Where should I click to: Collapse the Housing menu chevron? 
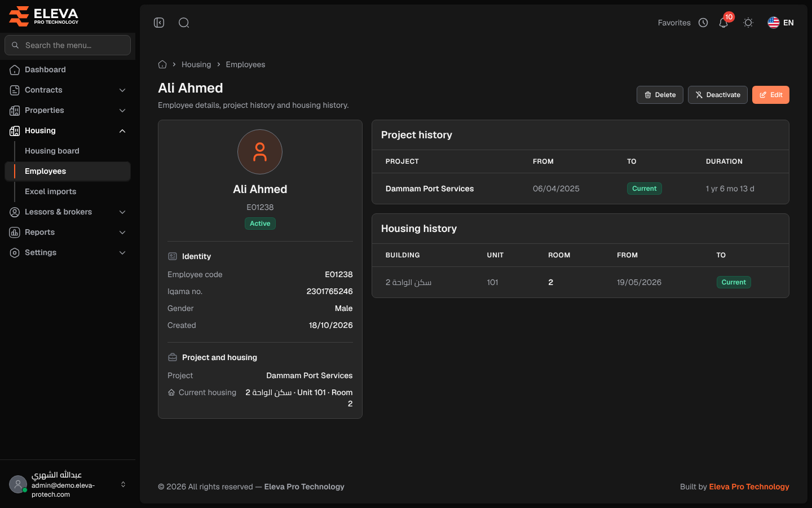click(x=122, y=131)
